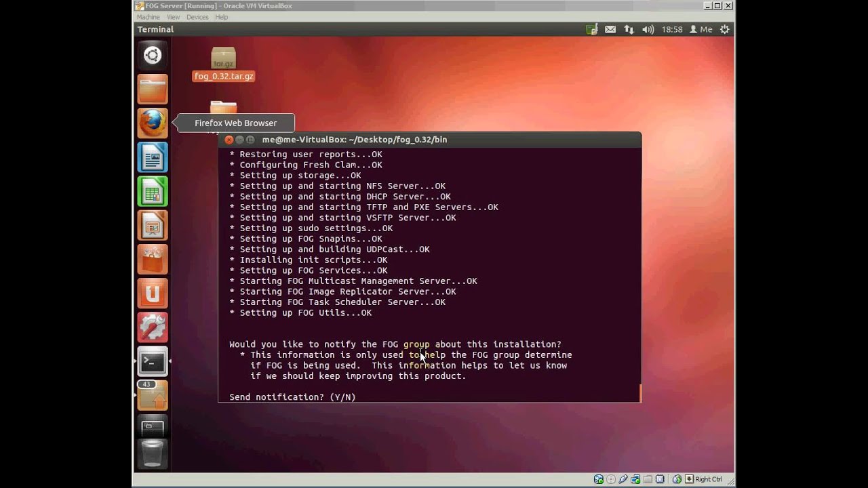The height and width of the screenshot is (488, 868).
Task: Click 'Setting up and starting VSFTP Server' line
Action: (342, 218)
